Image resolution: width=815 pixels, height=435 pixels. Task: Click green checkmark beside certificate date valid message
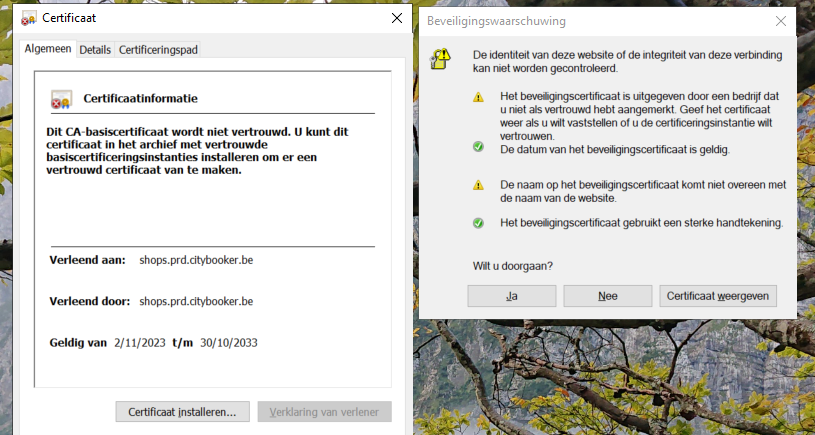[x=478, y=149]
